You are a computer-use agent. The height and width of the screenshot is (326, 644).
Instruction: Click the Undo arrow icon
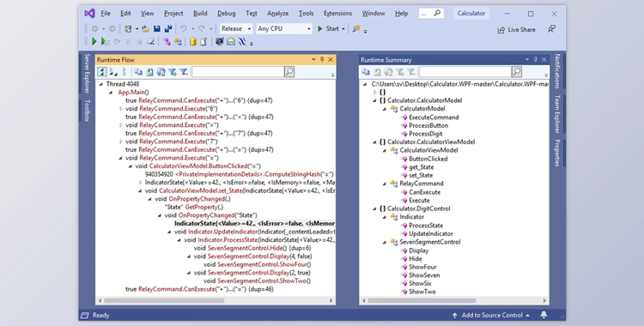184,29
